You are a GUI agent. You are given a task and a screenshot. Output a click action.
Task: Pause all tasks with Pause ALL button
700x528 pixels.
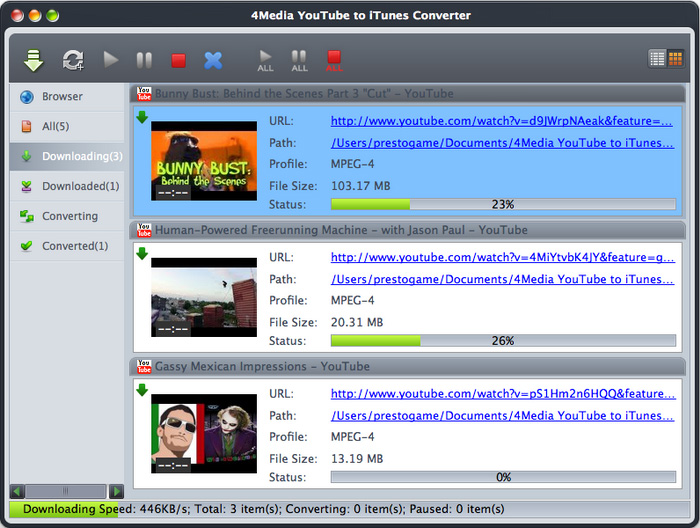click(x=299, y=60)
